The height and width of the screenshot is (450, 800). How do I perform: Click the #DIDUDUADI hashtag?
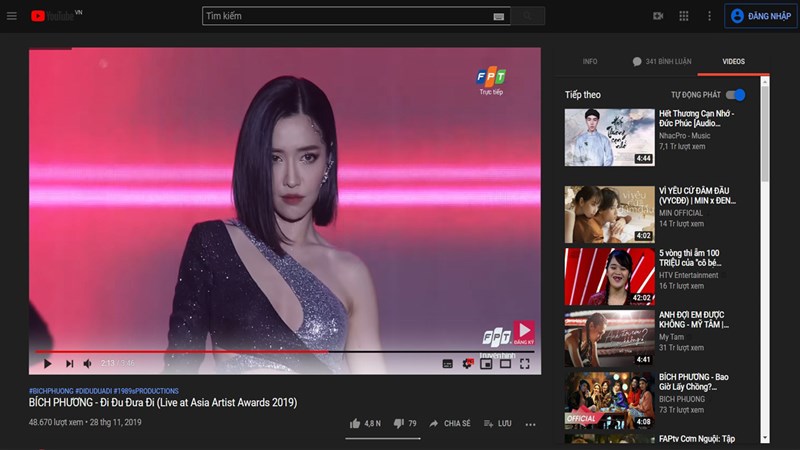(x=93, y=391)
